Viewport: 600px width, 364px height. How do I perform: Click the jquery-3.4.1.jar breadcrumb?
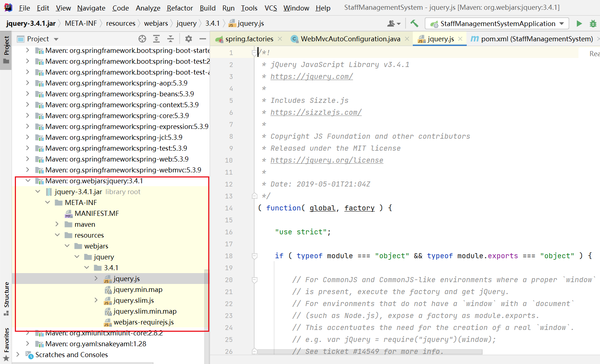point(31,24)
